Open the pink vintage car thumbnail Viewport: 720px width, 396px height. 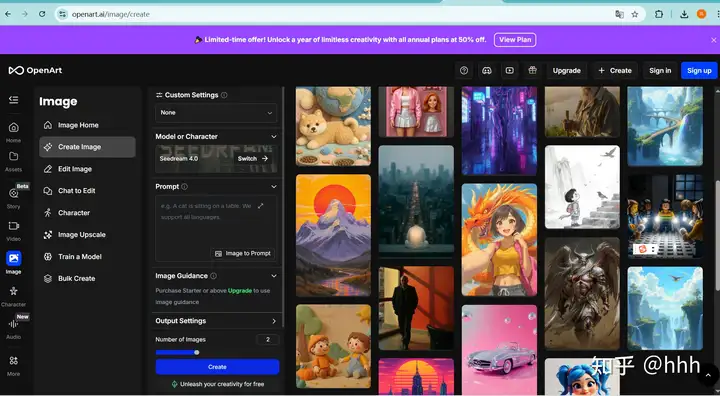pos(499,350)
